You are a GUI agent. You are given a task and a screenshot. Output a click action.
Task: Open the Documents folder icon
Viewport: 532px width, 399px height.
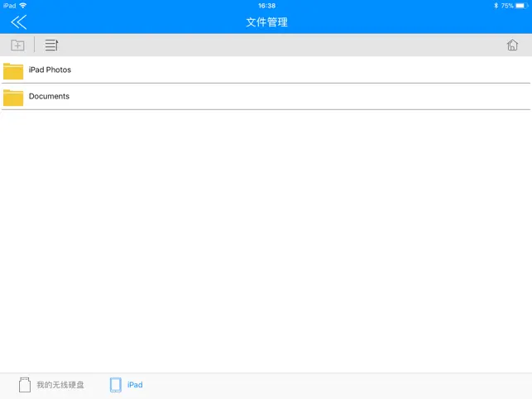click(x=13, y=98)
